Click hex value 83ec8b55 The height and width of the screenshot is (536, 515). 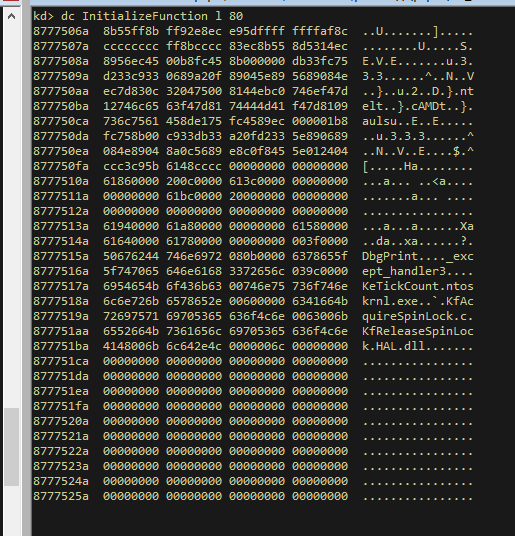(257, 46)
